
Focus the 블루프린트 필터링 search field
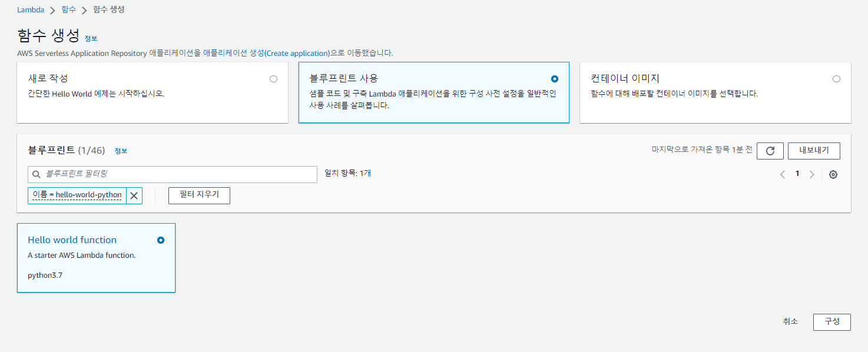pos(173,174)
